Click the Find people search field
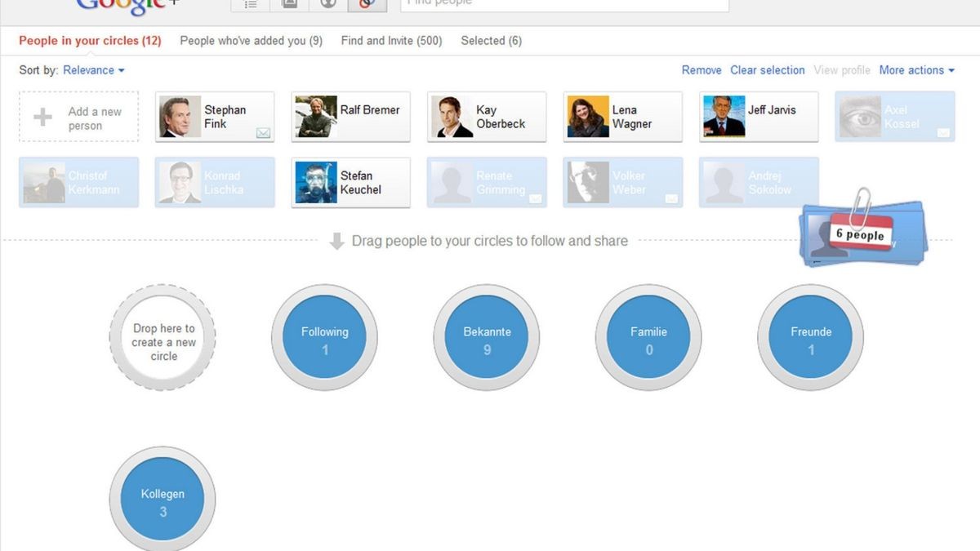Image resolution: width=980 pixels, height=551 pixels. coord(563,4)
